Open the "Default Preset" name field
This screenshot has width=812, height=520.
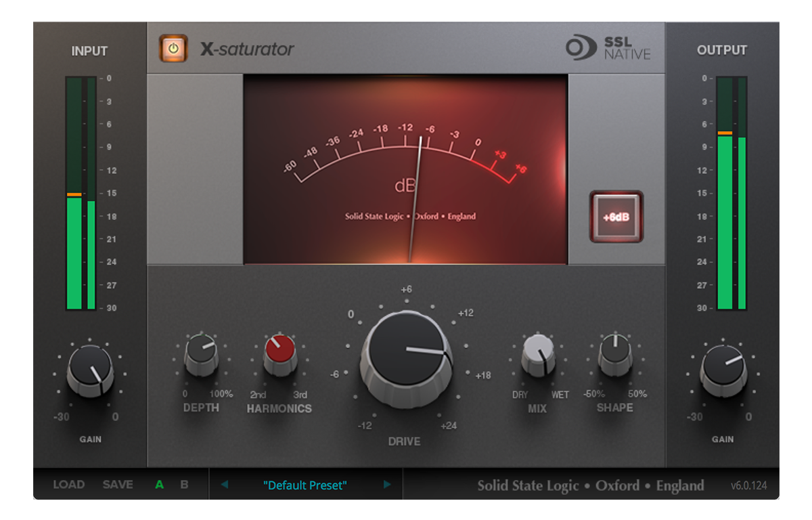(x=305, y=485)
